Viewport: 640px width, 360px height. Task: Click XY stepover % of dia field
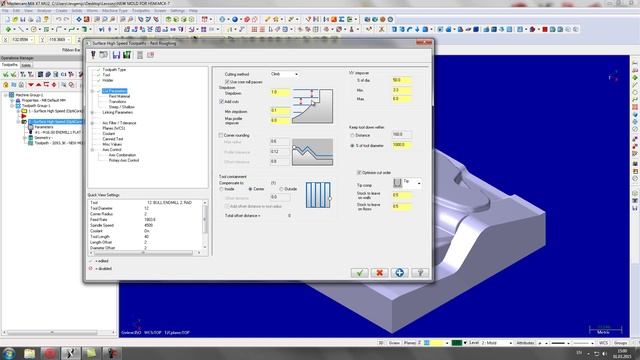[x=402, y=80]
